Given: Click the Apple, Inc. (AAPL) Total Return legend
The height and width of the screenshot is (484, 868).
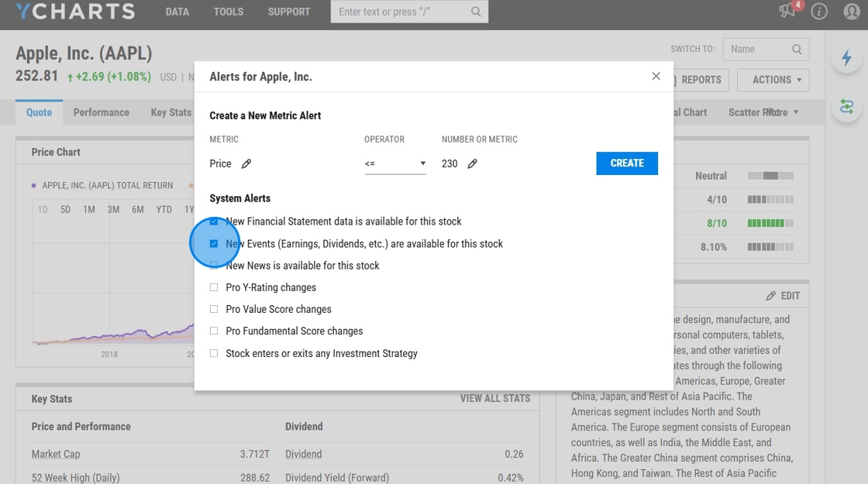Looking at the screenshot, I should (102, 185).
